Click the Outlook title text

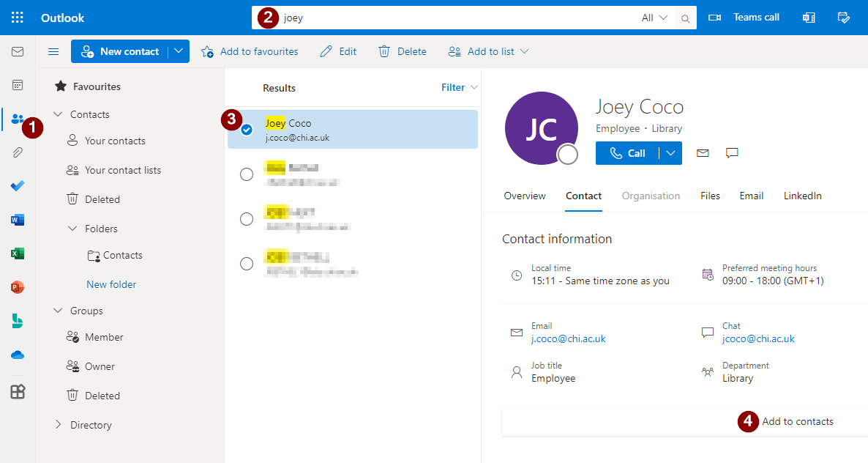tap(62, 18)
